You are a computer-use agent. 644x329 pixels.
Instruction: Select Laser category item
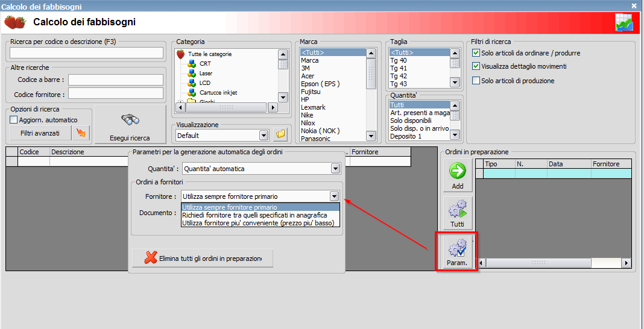coord(206,73)
